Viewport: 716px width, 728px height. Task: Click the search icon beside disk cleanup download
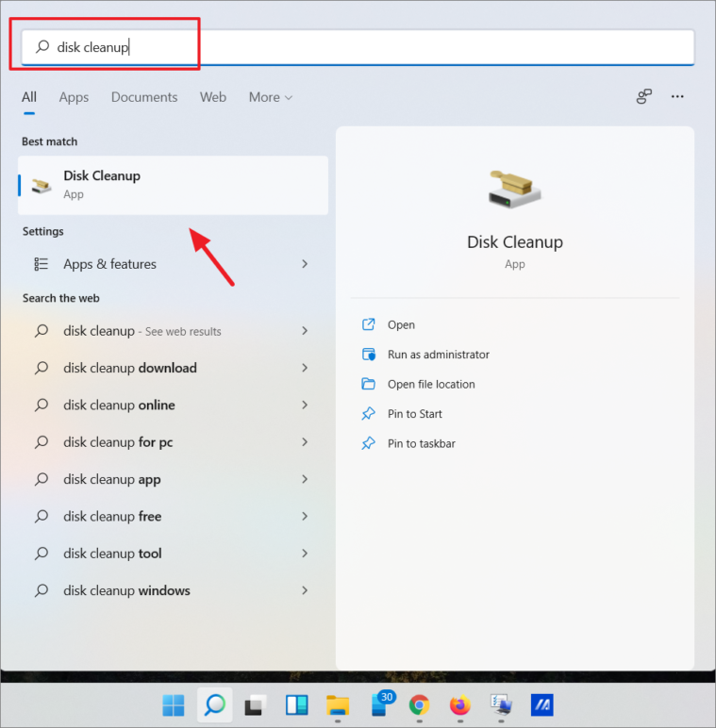[42, 368]
